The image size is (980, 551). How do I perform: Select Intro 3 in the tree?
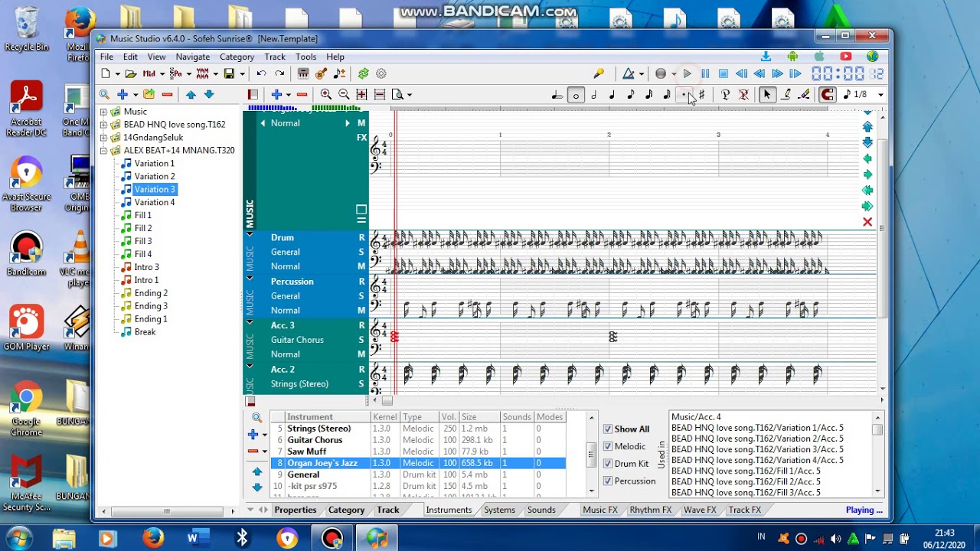pyautogui.click(x=147, y=267)
